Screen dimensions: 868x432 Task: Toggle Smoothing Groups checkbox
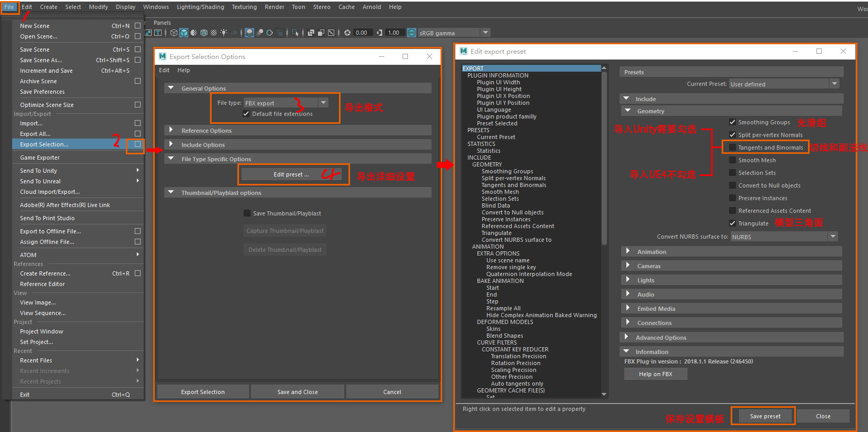[x=732, y=122]
